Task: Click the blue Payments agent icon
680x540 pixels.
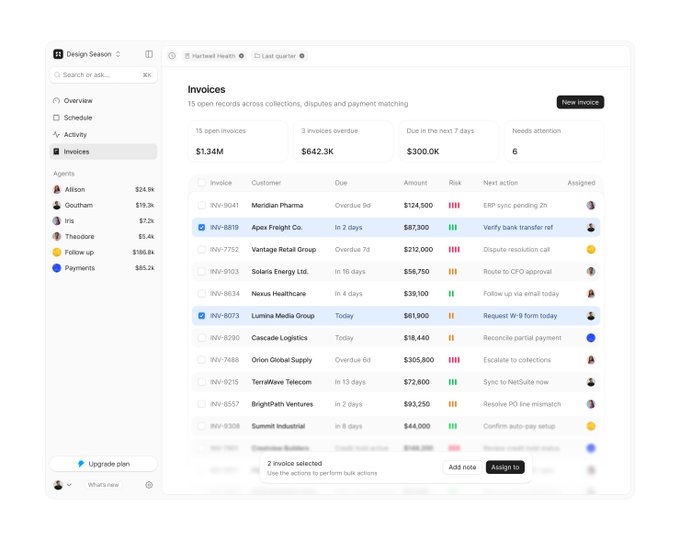Action: point(57,268)
